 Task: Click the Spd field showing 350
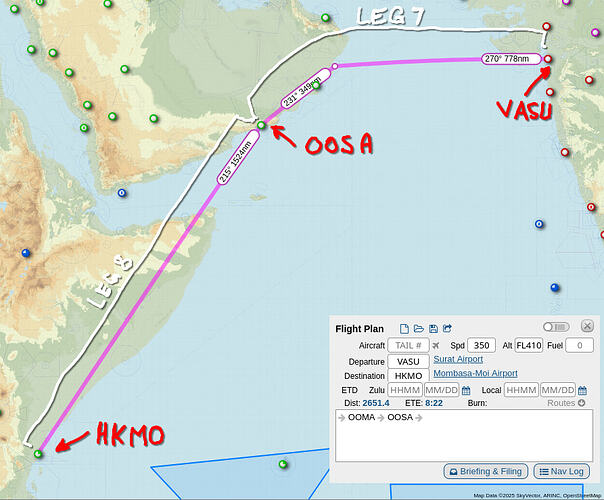pos(481,345)
